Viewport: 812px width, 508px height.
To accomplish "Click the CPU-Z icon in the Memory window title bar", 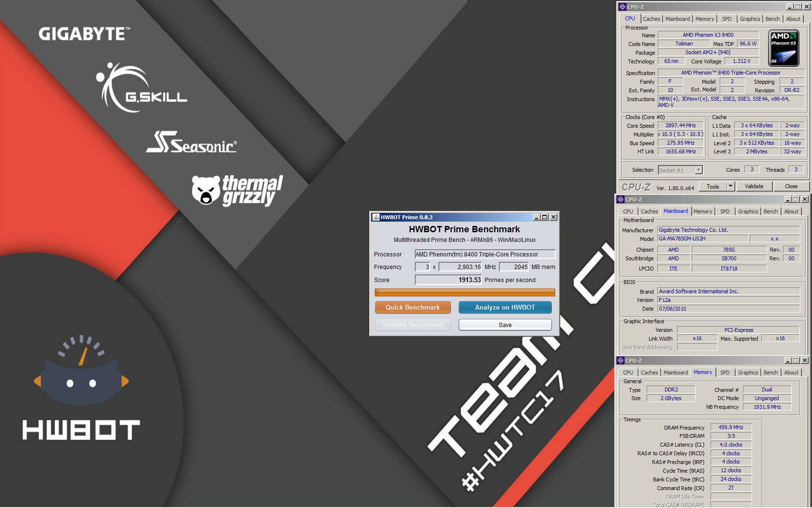I will pos(621,360).
